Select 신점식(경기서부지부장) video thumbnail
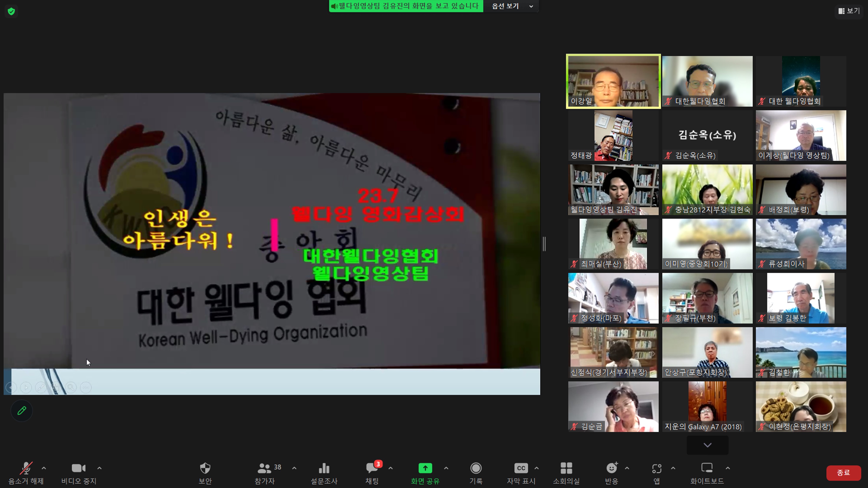This screenshot has width=868, height=488. tap(613, 352)
